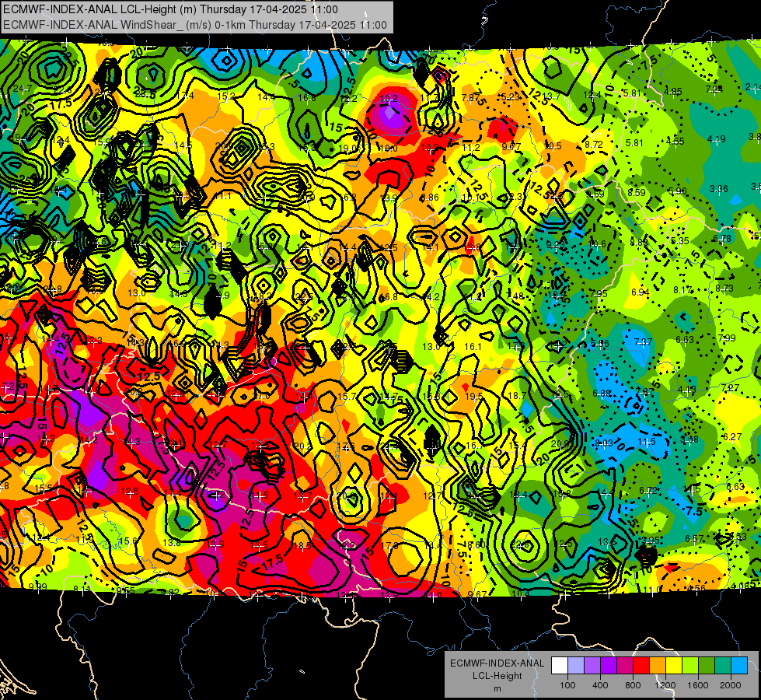Pick the sky blue legend swatch
The height and width of the screenshot is (700, 761).
[739, 666]
